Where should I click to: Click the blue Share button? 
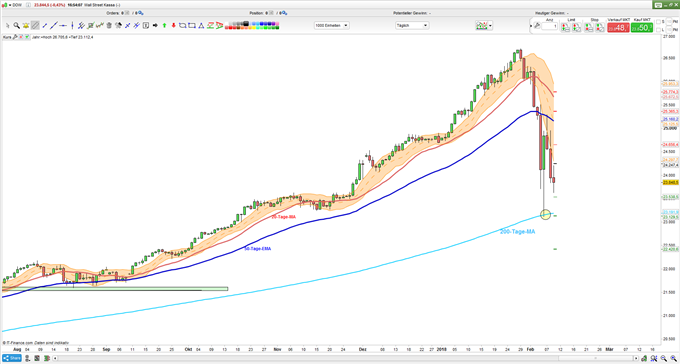pyautogui.click(x=11, y=358)
